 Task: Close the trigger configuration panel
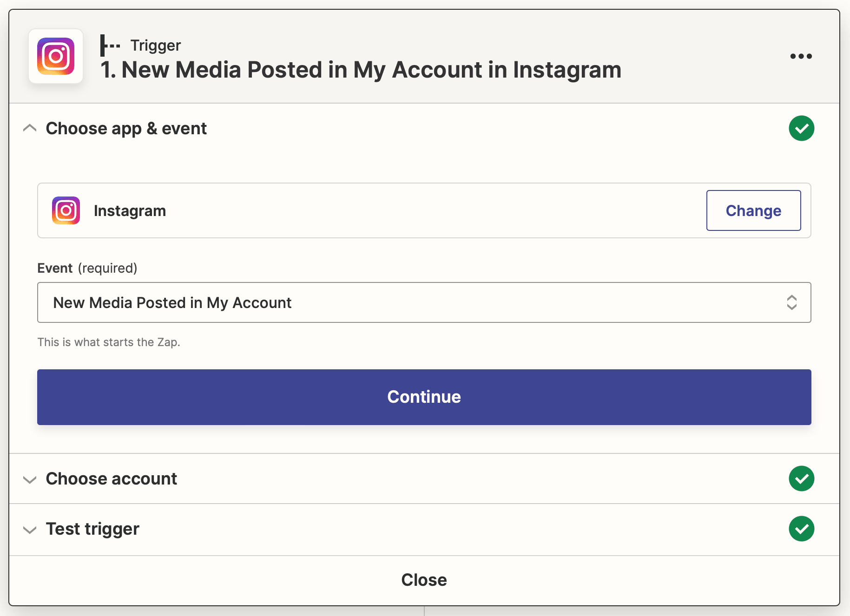coord(423,579)
